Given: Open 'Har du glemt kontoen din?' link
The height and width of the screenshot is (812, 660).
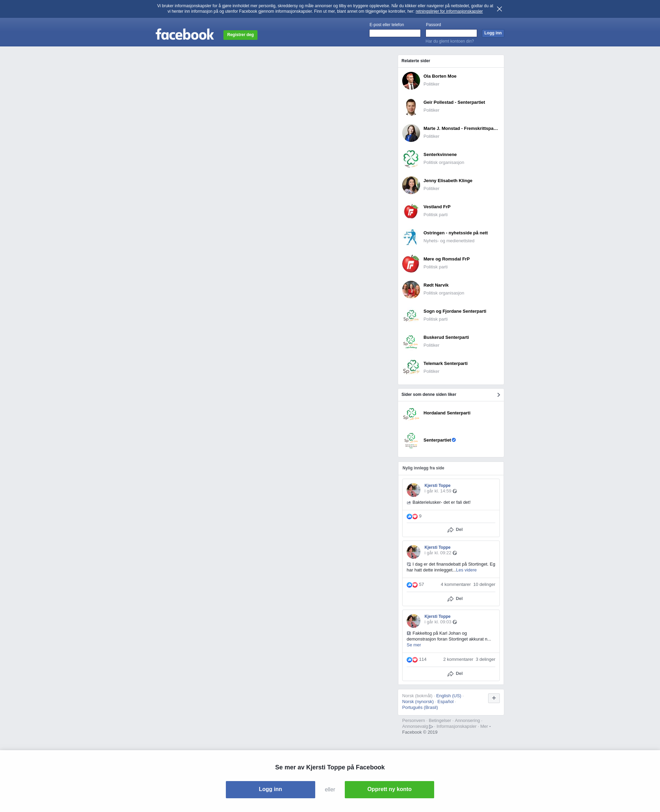Looking at the screenshot, I should pyautogui.click(x=449, y=41).
